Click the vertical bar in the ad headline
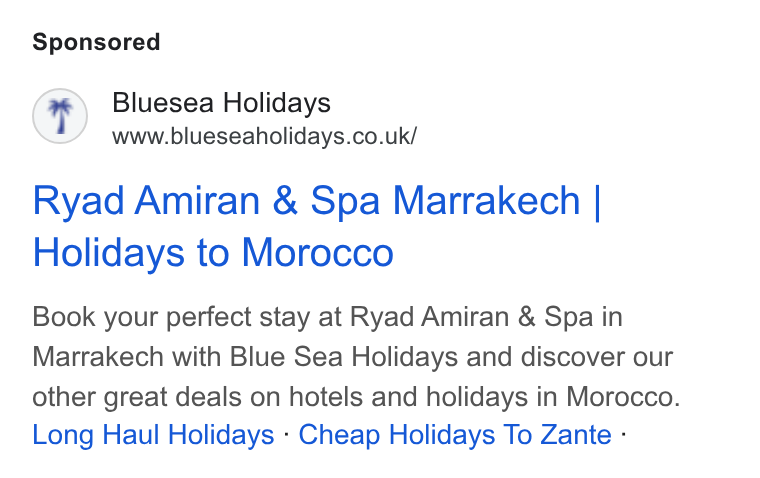The height and width of the screenshot is (478, 760). pyautogui.click(x=597, y=202)
